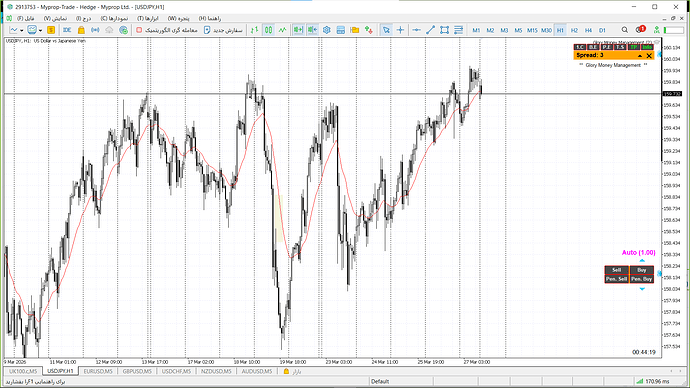The width and height of the screenshot is (690, 388).
Task: Click the Pen. Sell button
Action: pos(617,279)
